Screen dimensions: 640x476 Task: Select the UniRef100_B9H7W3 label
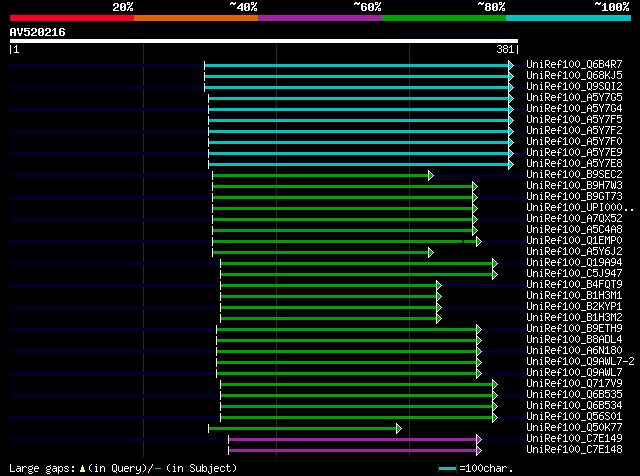pos(574,186)
